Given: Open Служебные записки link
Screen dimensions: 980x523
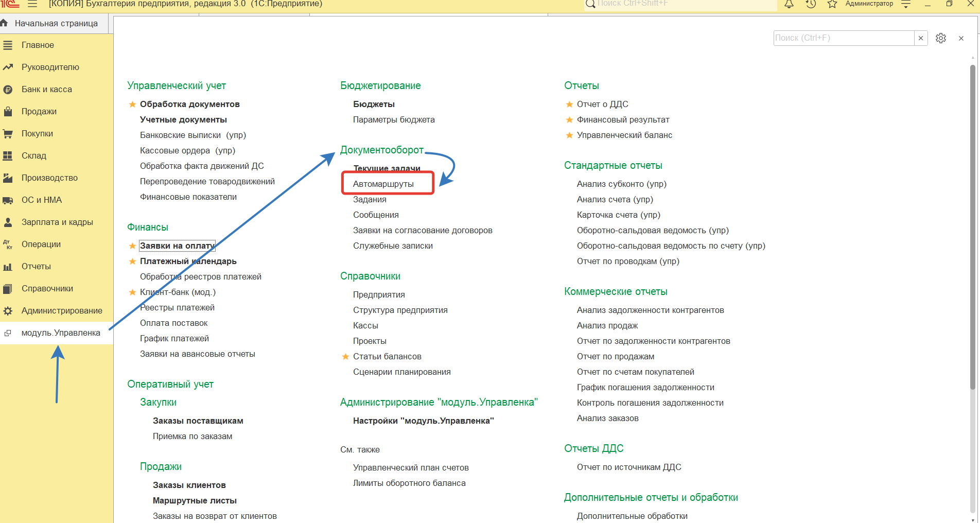Looking at the screenshot, I should point(393,246).
